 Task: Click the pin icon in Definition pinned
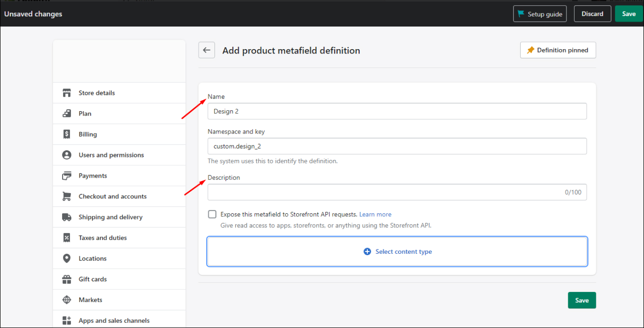coord(531,50)
